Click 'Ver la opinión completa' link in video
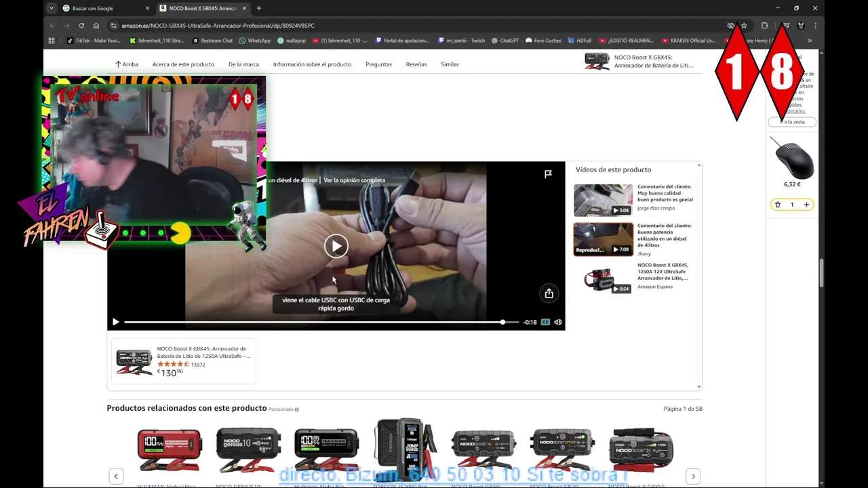The height and width of the screenshot is (488, 868). coord(354,180)
